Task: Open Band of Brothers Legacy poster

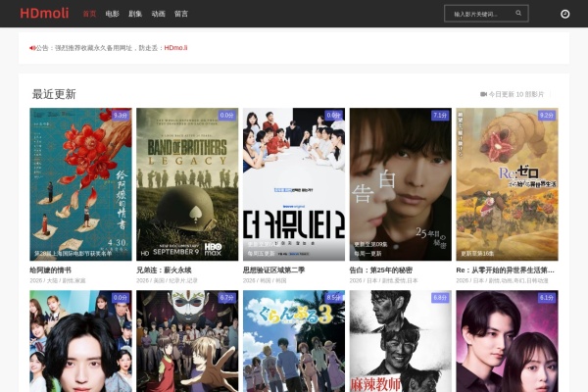Action: [x=187, y=184]
